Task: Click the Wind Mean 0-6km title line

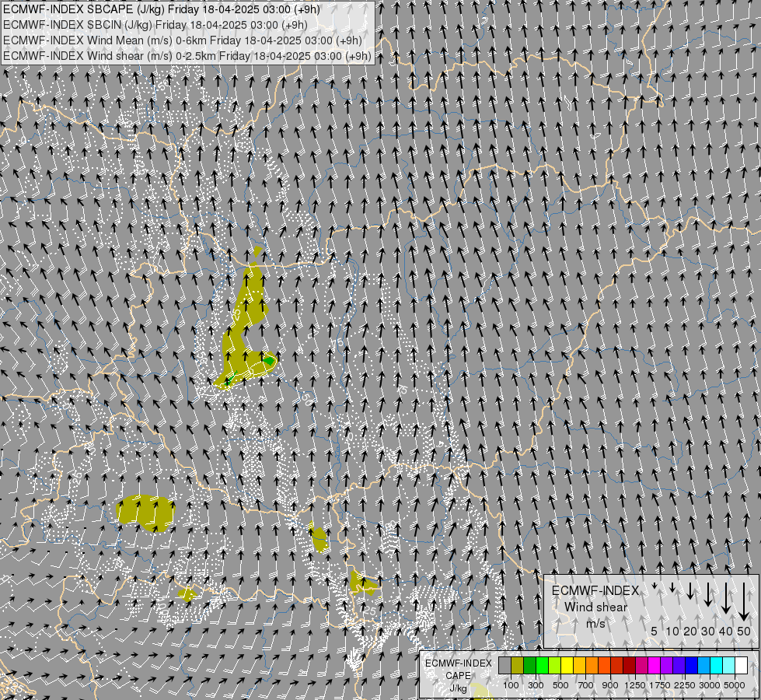Action: [183, 40]
